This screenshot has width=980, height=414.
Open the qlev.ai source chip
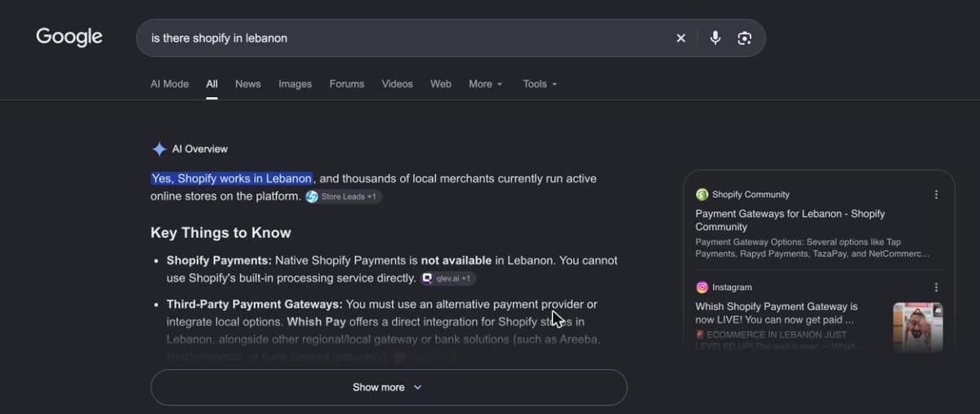click(x=448, y=278)
